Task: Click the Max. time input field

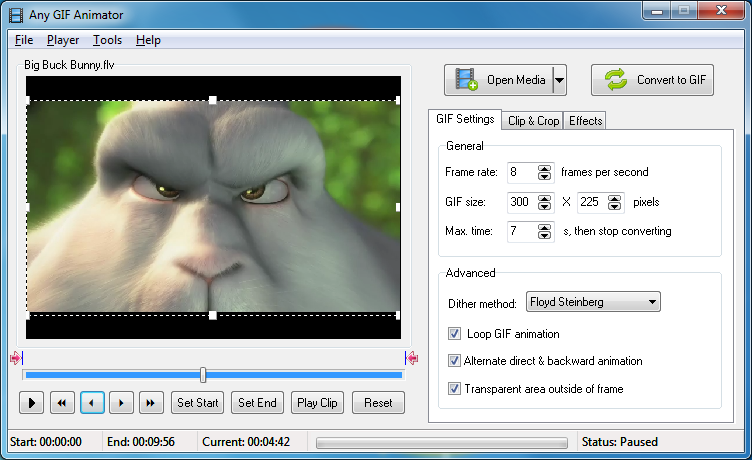Action: (522, 231)
